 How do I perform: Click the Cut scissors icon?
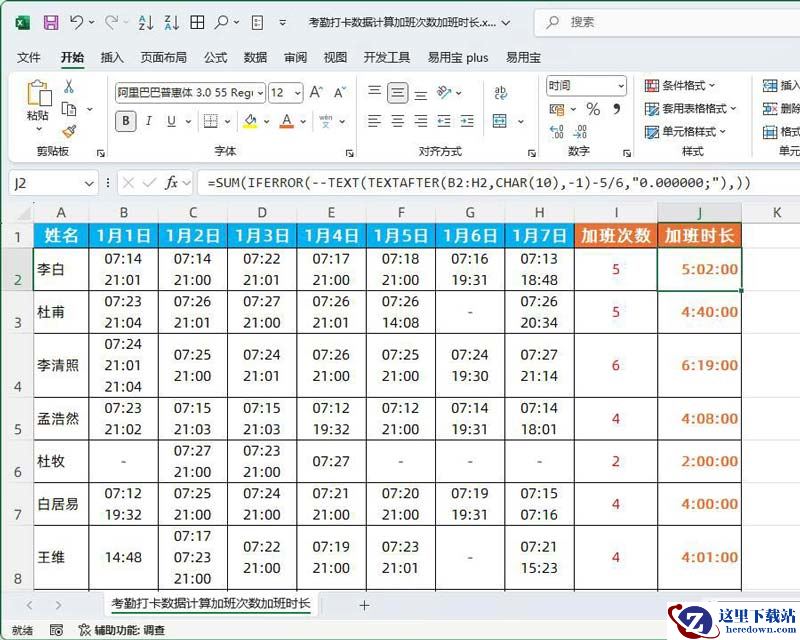[69, 86]
